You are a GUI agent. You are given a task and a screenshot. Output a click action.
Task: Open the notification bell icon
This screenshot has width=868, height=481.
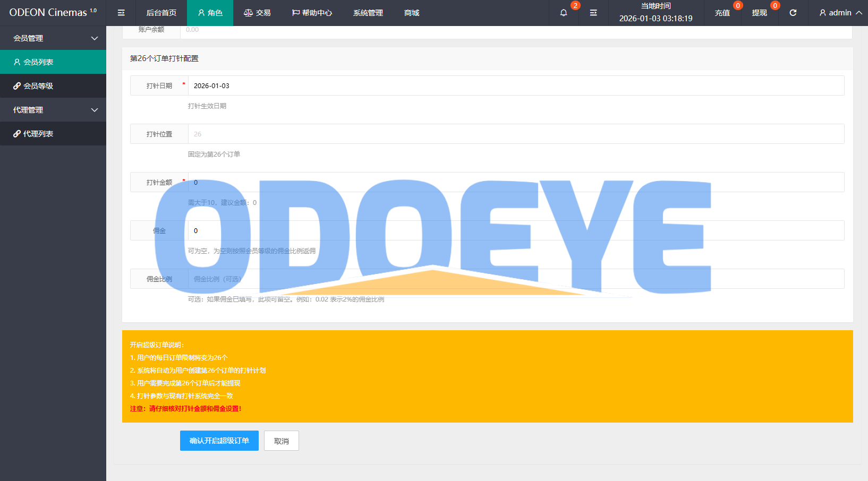coord(564,13)
